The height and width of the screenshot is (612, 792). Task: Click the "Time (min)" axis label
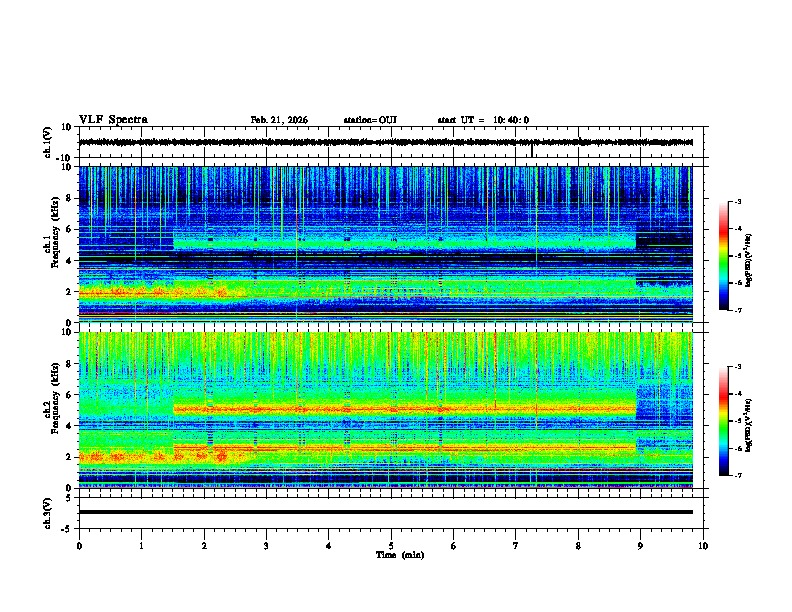point(400,555)
